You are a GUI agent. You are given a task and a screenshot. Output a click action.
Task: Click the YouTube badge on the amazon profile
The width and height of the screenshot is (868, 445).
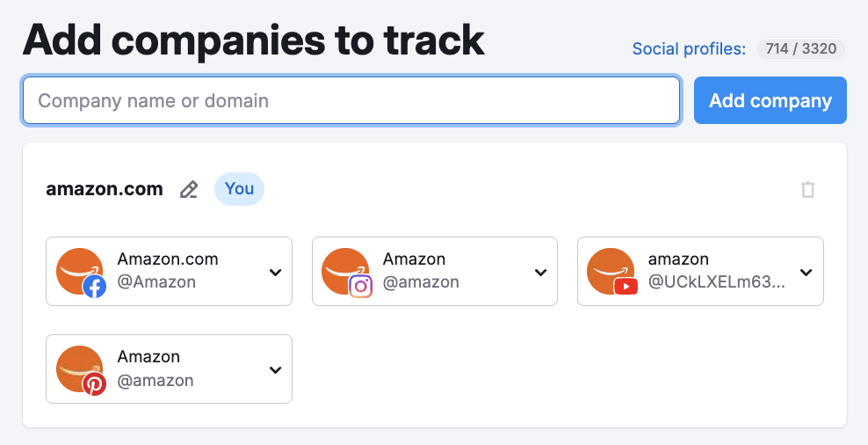626,287
